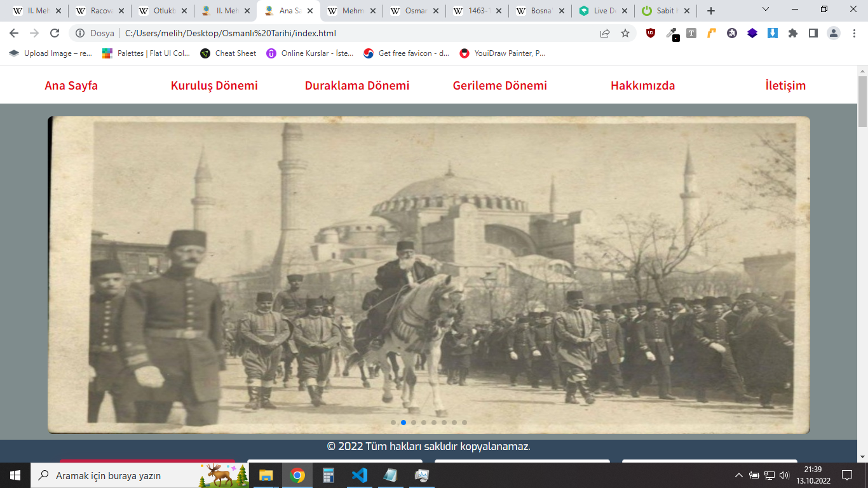Select the fifth carousel dot
868x488 pixels.
[434, 423]
